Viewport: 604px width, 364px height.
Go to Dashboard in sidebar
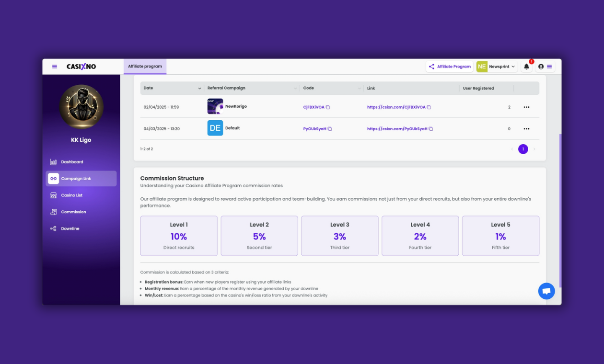81,162
